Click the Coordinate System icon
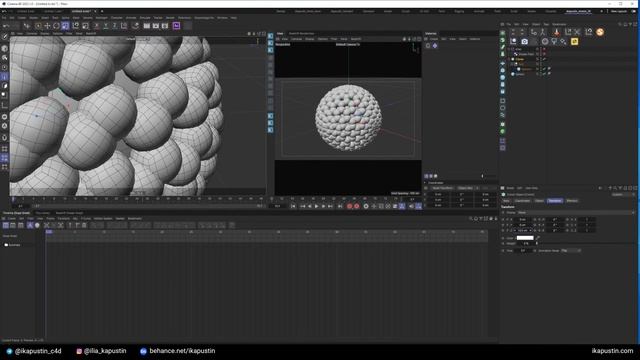The image size is (640, 360). pos(124,26)
